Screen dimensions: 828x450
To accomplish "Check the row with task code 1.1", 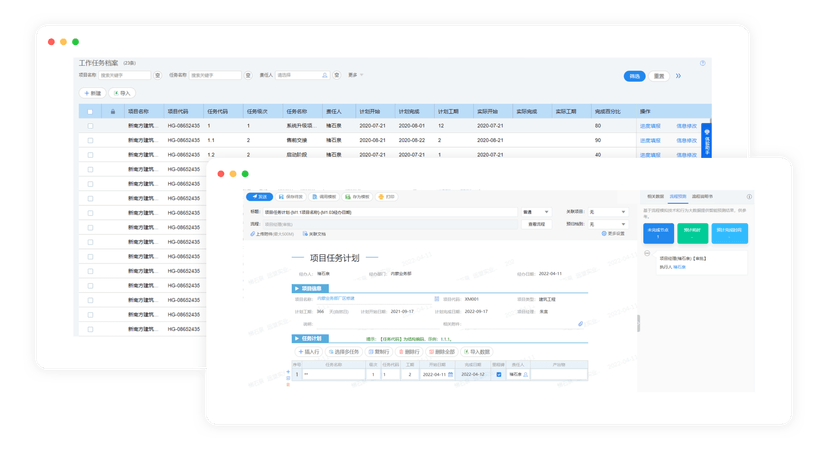I will [x=90, y=140].
